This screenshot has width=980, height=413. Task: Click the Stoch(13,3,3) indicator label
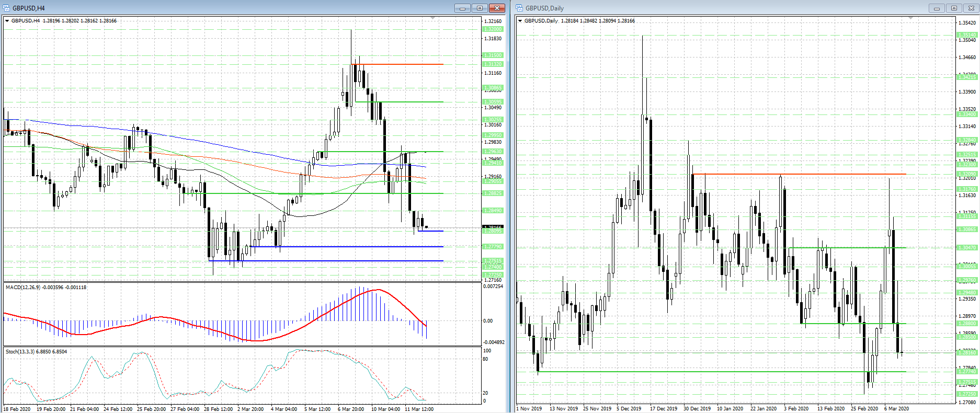(36, 352)
